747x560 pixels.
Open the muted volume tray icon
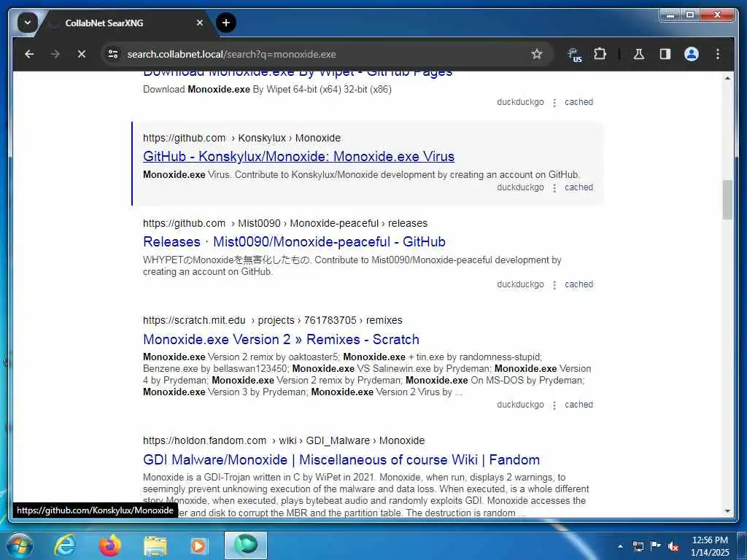pos(673,546)
